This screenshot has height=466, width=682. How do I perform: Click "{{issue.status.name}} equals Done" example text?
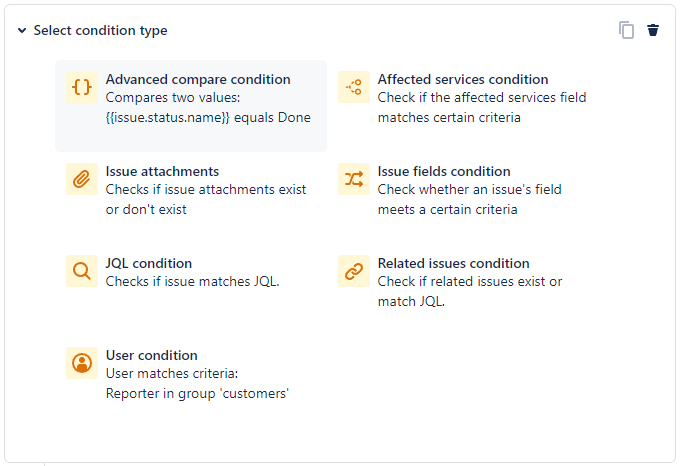[x=208, y=117]
